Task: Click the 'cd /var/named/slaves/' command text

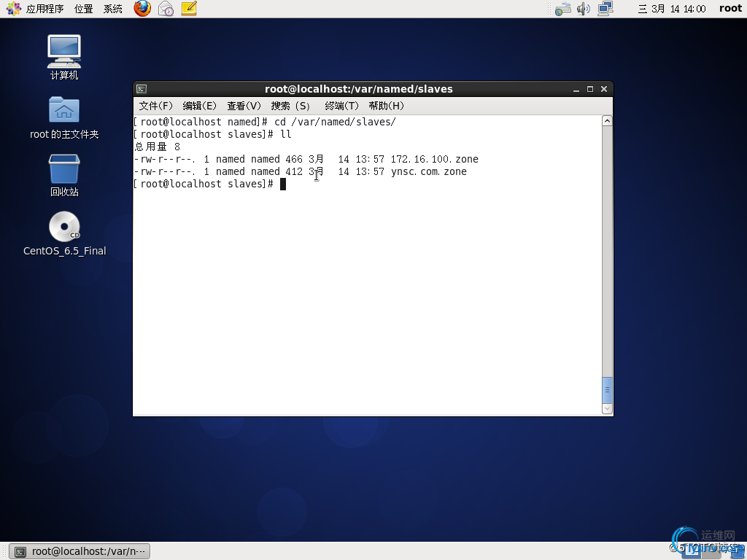Action: click(335, 122)
